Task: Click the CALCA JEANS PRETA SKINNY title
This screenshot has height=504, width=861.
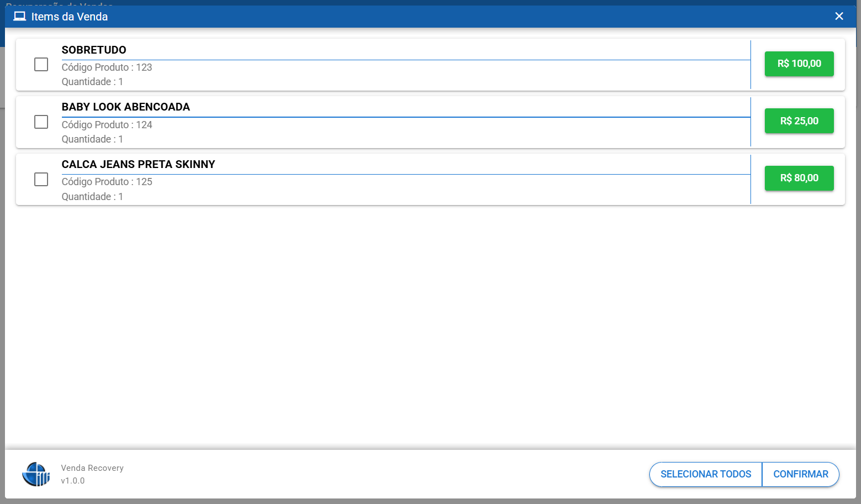Action: (138, 164)
